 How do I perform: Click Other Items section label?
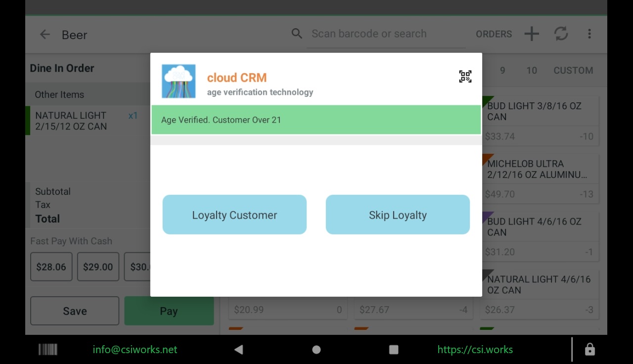(59, 94)
